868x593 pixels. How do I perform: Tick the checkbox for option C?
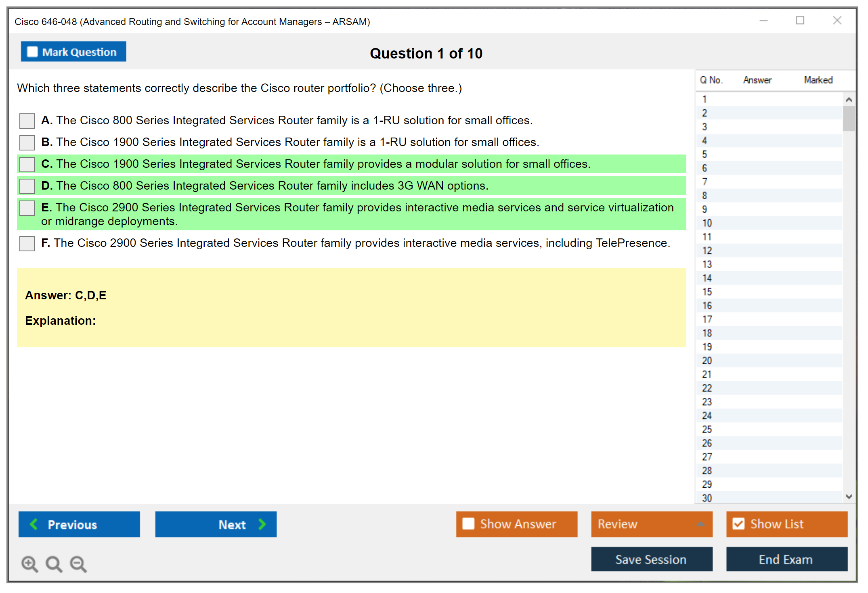[x=27, y=164]
